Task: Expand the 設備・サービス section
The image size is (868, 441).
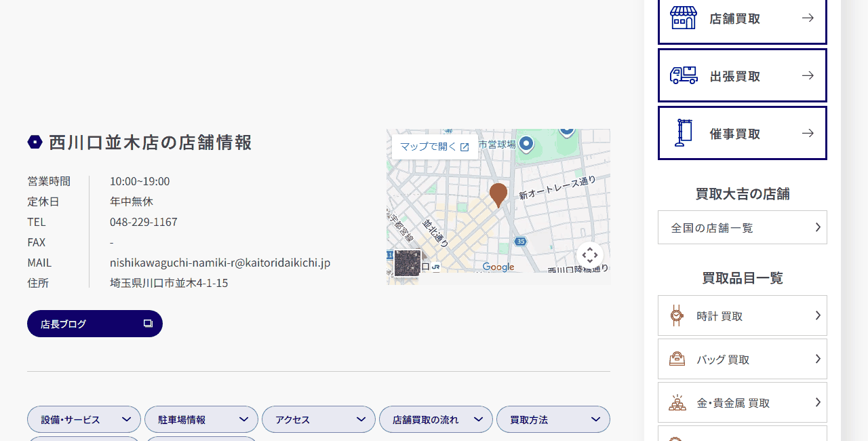Action: [84, 419]
